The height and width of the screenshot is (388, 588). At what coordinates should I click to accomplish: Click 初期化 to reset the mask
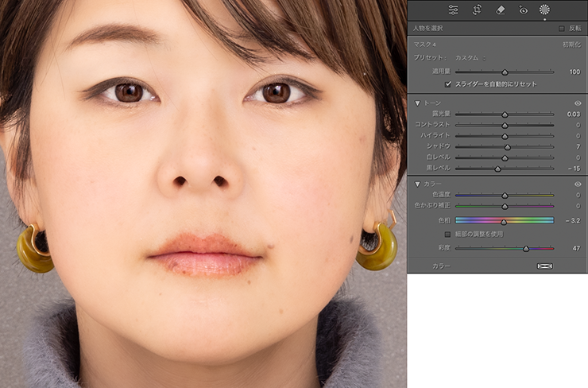[x=571, y=45]
